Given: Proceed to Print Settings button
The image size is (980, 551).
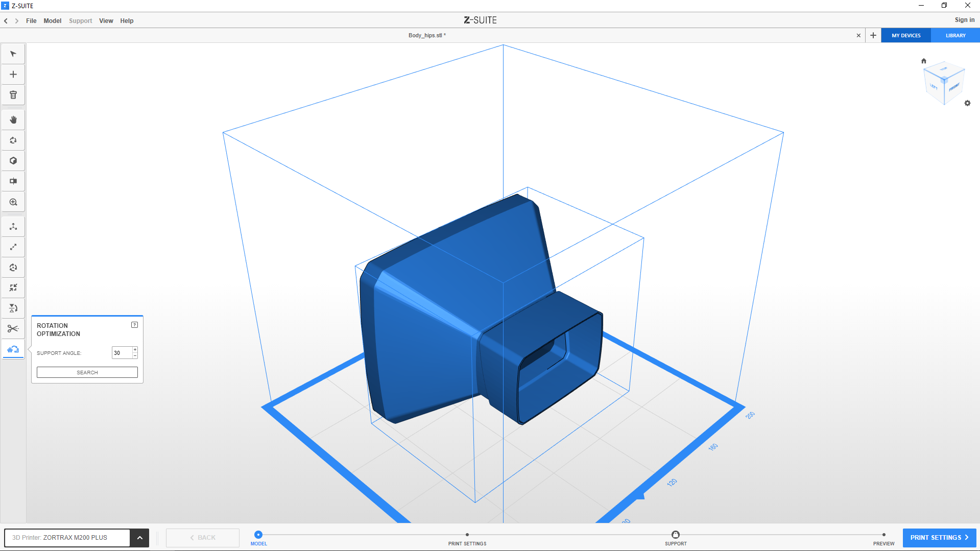Looking at the screenshot, I should 939,538.
